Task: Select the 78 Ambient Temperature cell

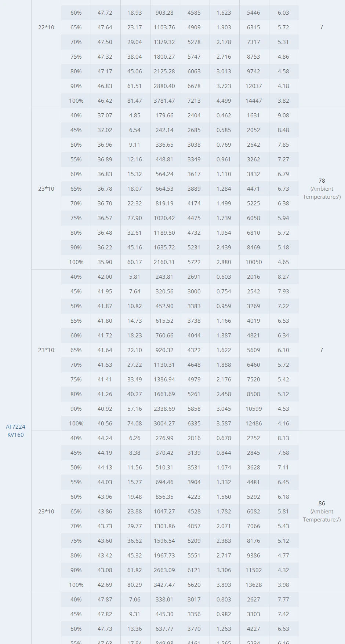Action: 322,189
